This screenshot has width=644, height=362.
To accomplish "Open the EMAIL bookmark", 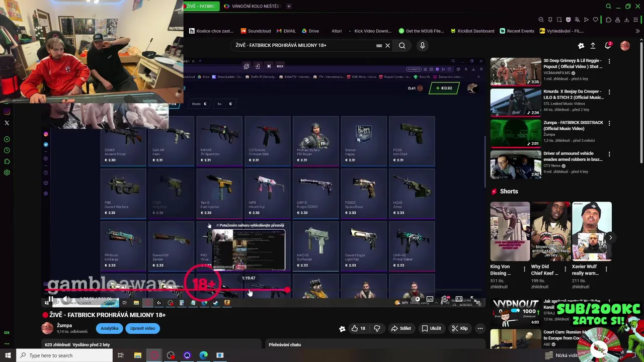I will point(286,31).
